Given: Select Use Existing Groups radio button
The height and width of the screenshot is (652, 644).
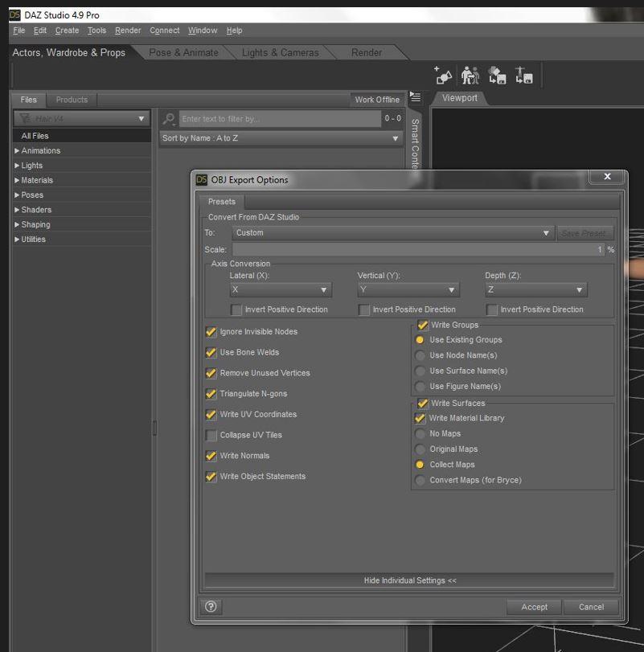Looking at the screenshot, I should click(x=420, y=340).
